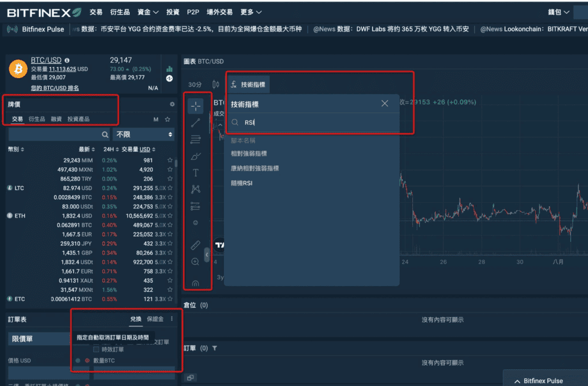
Task: Open the candlestick chart style menu
Action: (x=216, y=84)
